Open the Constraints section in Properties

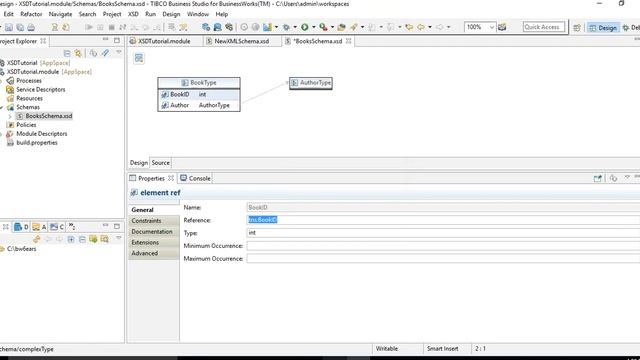pos(153,220)
